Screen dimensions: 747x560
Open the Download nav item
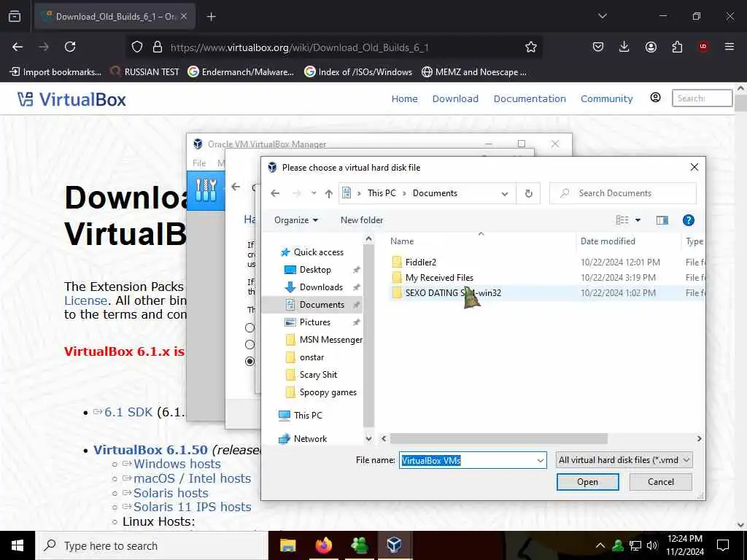click(x=455, y=98)
